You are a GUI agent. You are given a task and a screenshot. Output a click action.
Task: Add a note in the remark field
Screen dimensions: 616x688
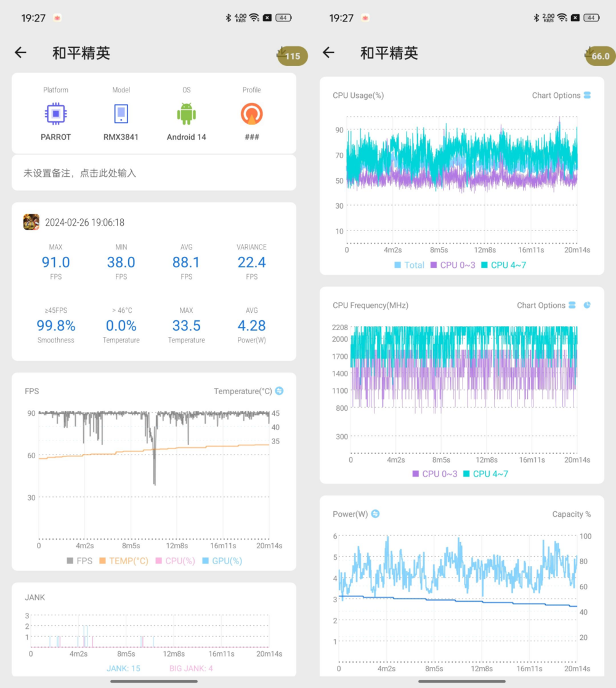154,173
